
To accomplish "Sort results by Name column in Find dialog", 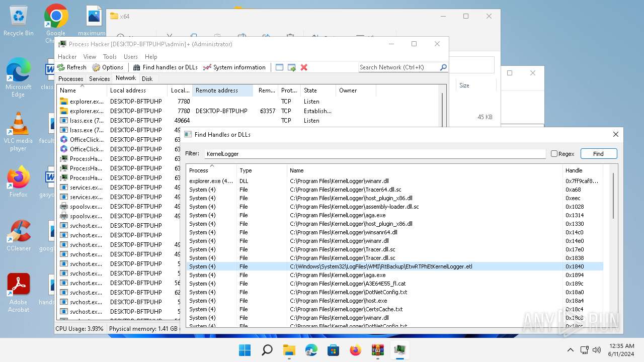I will 425,170.
